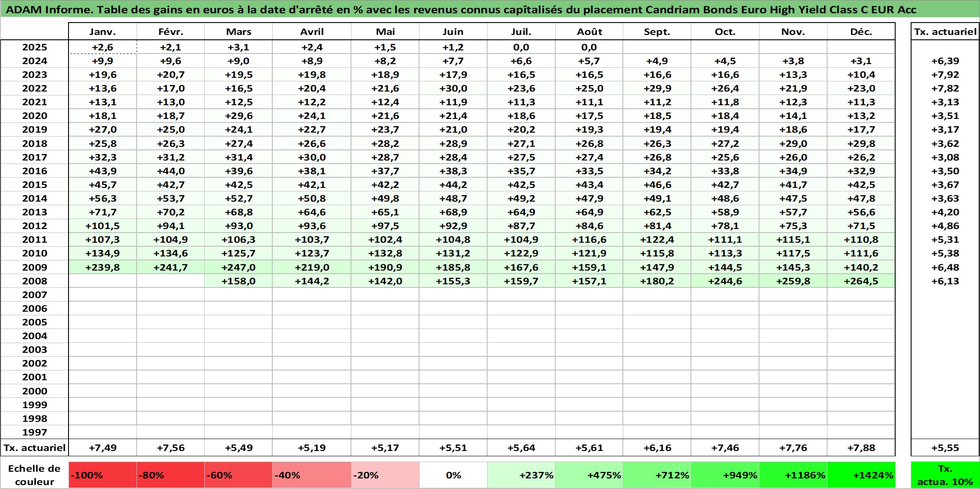Viewport: 980px width, 489px height.
Task: Click the +475% green swatch
Action: coord(589,475)
